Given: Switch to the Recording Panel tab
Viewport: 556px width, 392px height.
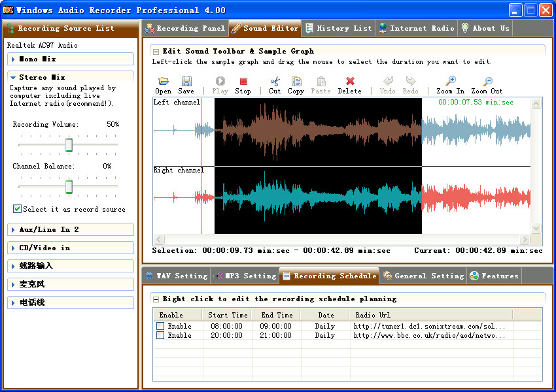Looking at the screenshot, I should click(184, 28).
